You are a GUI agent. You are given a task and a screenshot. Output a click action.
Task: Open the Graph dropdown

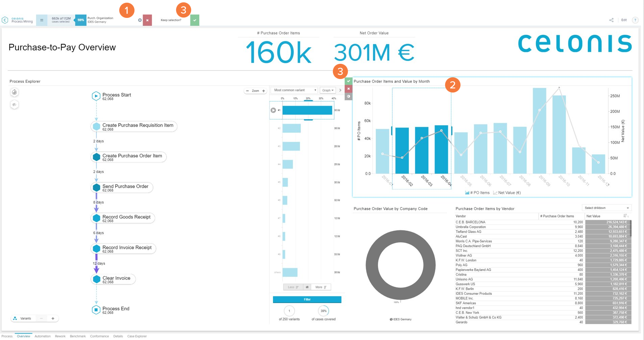pos(328,90)
